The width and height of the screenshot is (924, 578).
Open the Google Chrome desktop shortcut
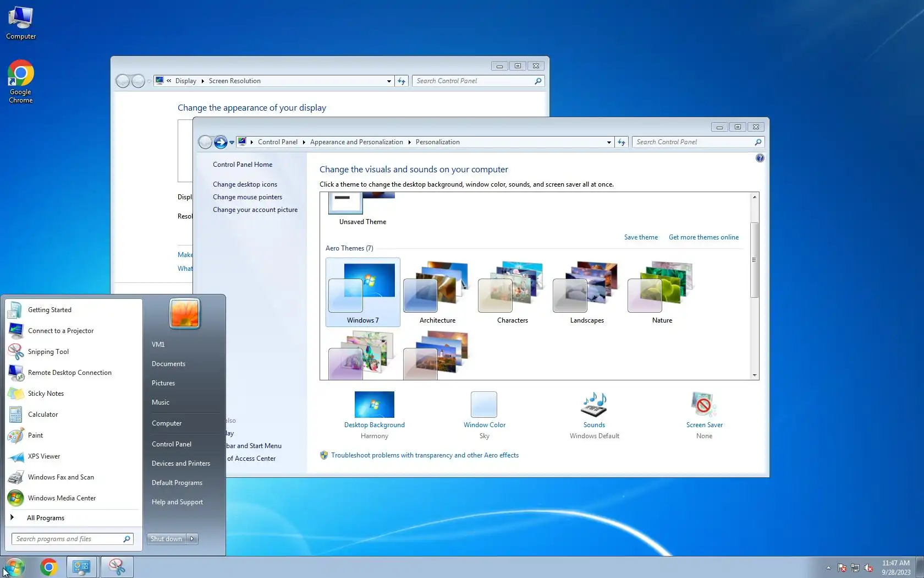click(21, 81)
